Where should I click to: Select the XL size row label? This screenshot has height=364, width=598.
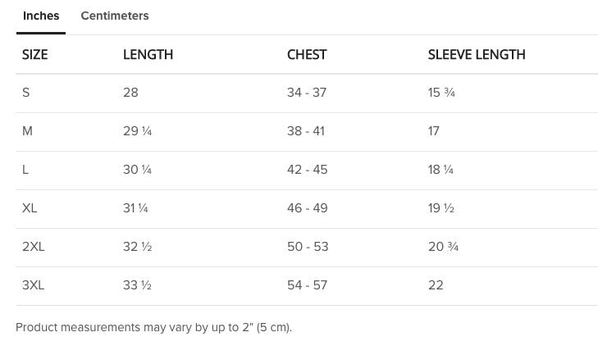pyautogui.click(x=30, y=208)
